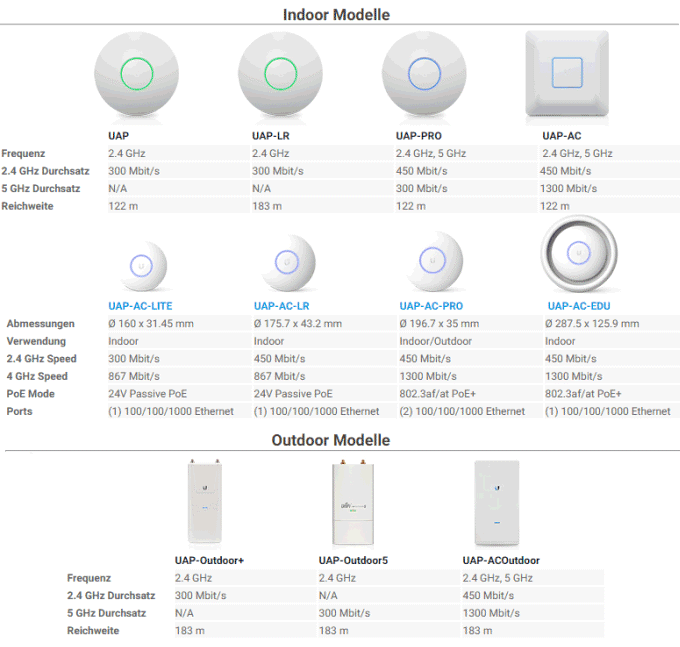Open the UAP-AC-LR link
The image size is (680, 647).
(281, 306)
